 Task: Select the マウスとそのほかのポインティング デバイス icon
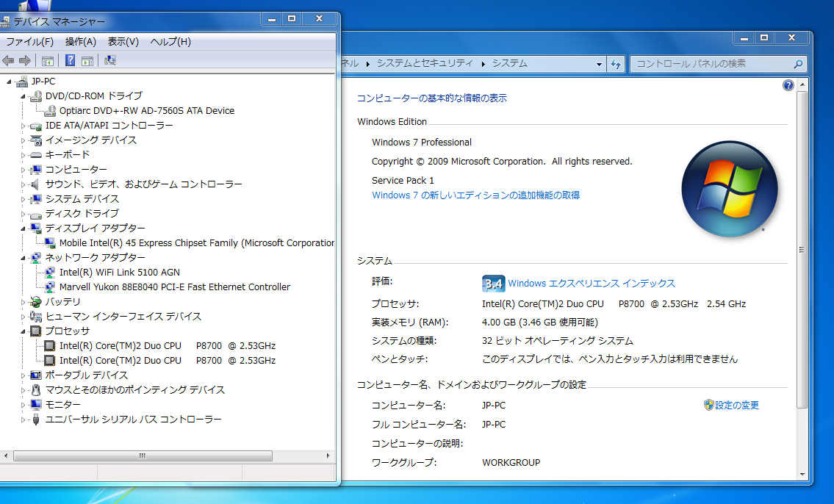coord(35,390)
